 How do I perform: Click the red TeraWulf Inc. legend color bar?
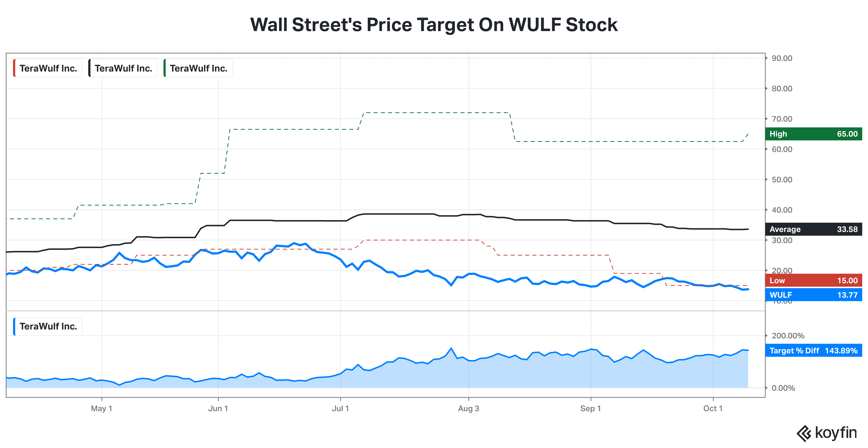(x=14, y=68)
